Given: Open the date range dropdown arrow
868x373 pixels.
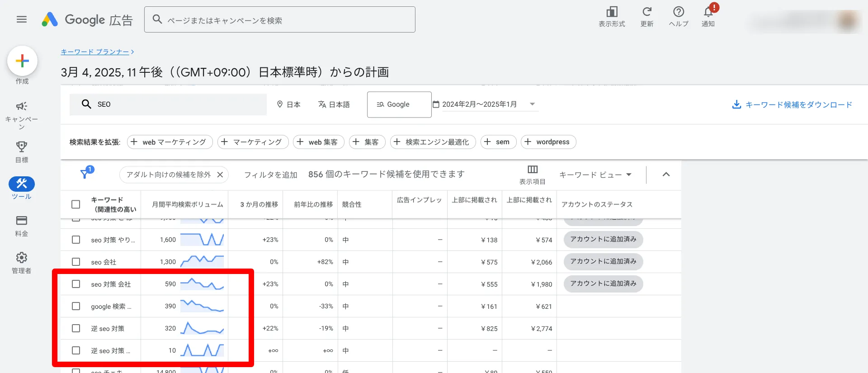Looking at the screenshot, I should click(532, 104).
